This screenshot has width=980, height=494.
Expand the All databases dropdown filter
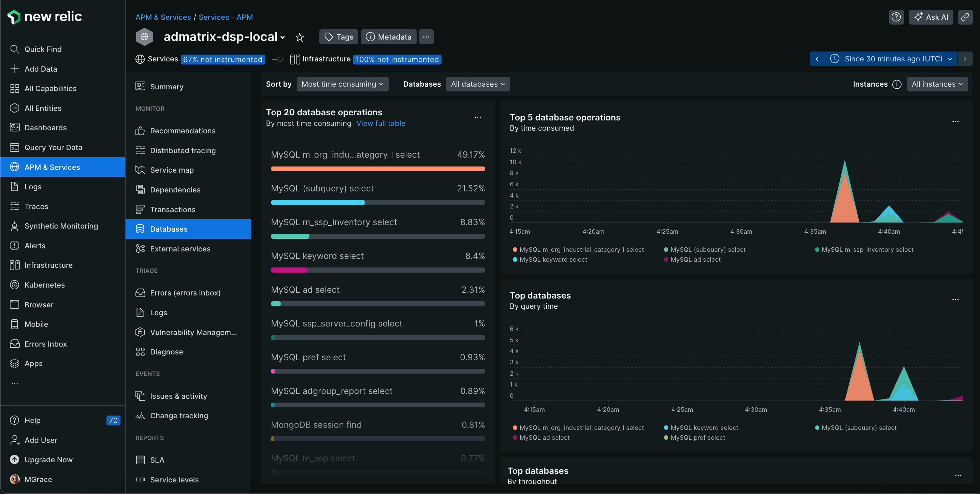(x=477, y=84)
